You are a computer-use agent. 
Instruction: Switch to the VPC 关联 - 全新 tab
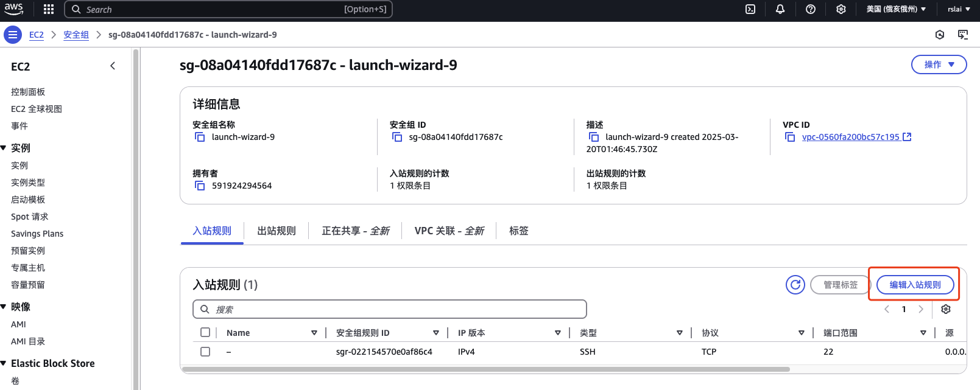point(449,231)
